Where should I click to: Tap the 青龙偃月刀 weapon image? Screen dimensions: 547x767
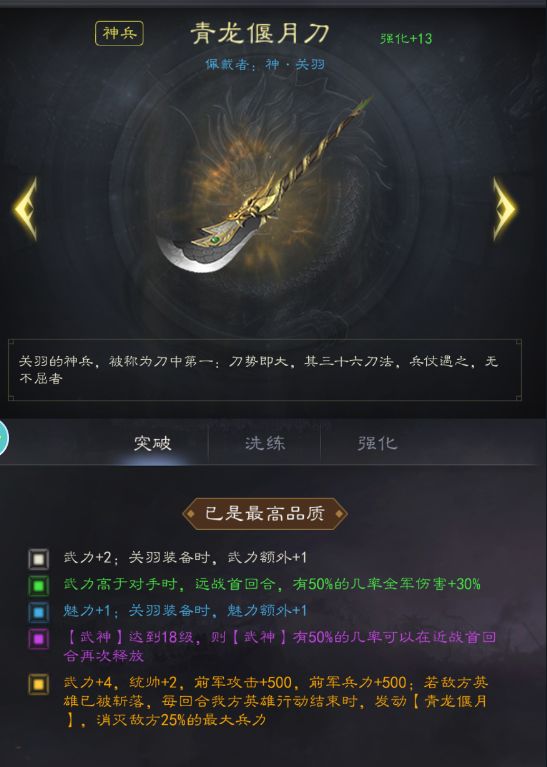(264, 186)
